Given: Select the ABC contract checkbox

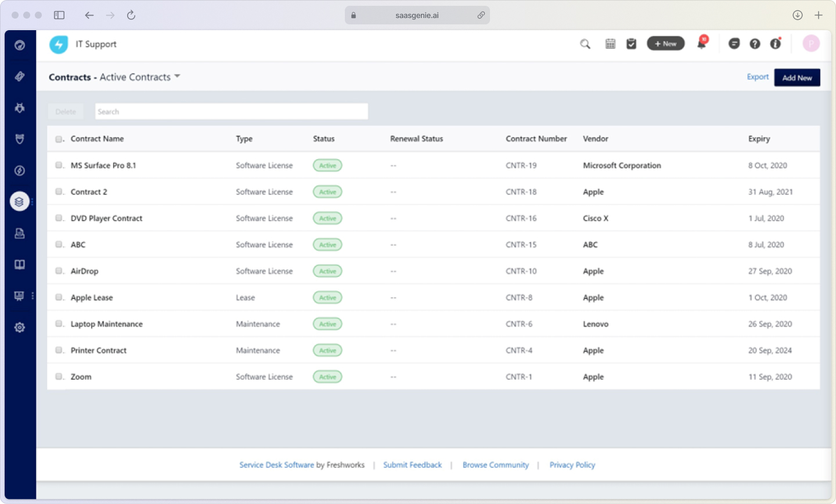Looking at the screenshot, I should (x=59, y=244).
